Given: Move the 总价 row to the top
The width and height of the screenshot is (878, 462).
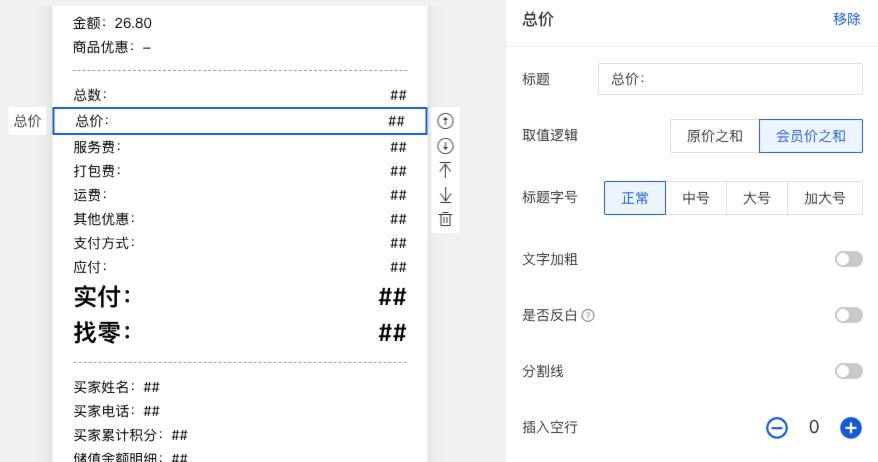Looking at the screenshot, I should [x=446, y=169].
